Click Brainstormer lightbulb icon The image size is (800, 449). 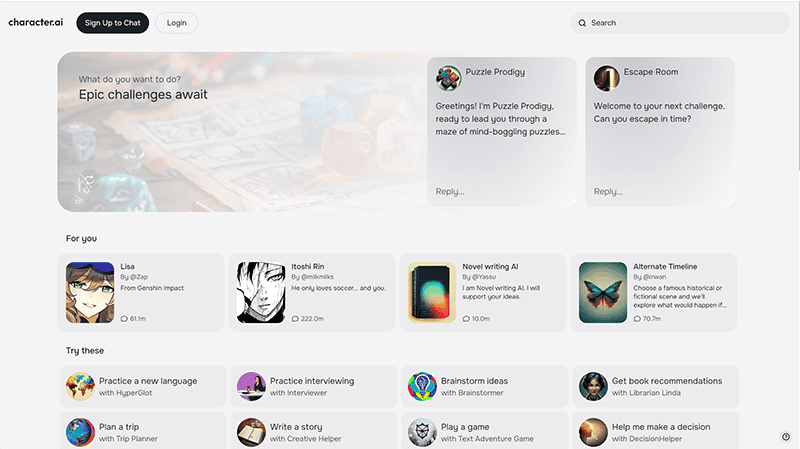[422, 386]
